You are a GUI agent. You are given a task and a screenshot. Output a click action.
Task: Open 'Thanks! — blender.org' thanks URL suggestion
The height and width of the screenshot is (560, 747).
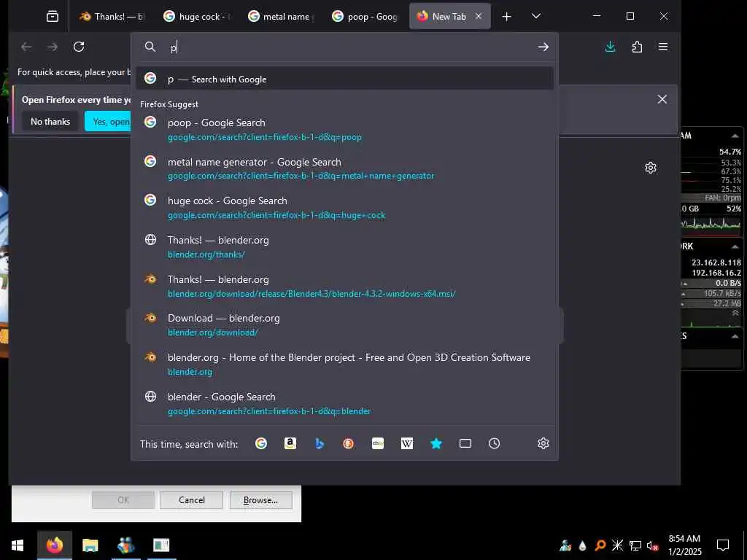pos(344,246)
